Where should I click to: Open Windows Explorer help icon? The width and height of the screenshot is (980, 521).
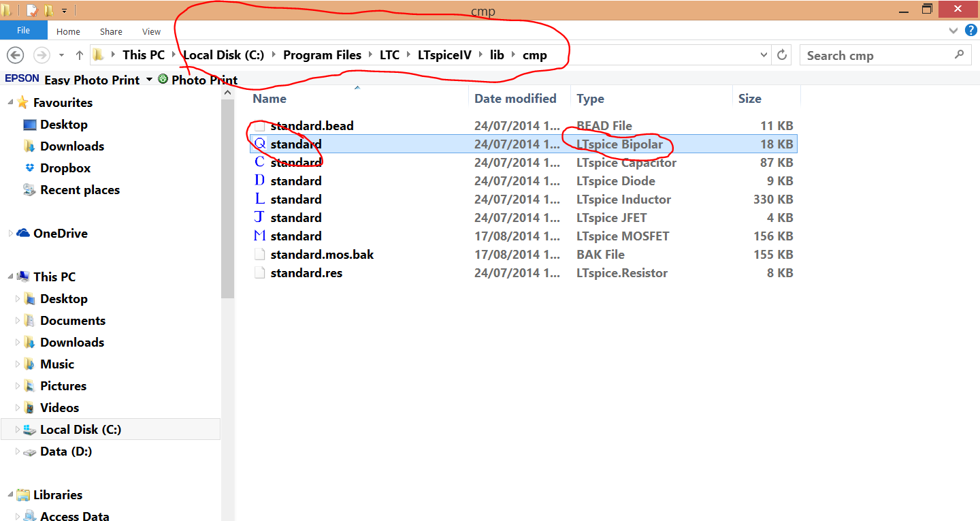[x=971, y=30]
